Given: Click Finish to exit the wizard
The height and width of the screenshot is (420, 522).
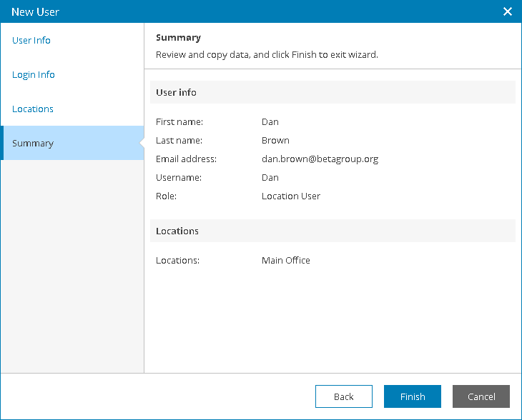Looking at the screenshot, I should [x=413, y=396].
